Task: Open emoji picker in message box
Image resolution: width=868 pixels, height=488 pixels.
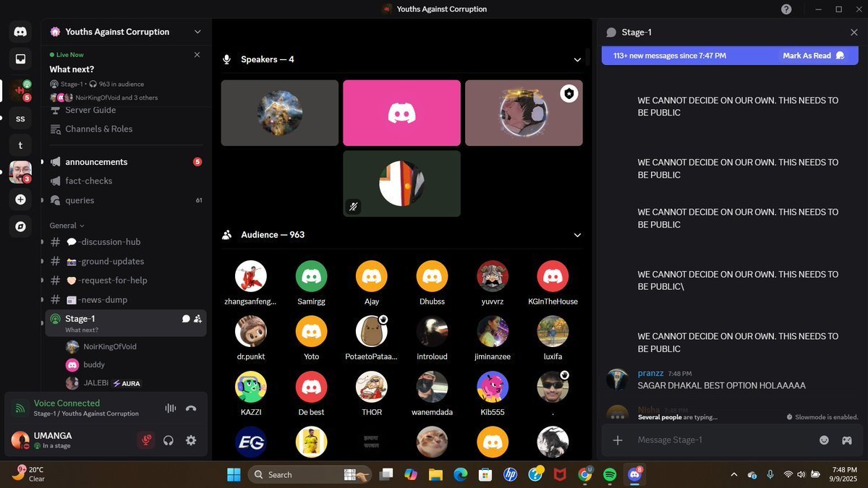Action: 824,440
